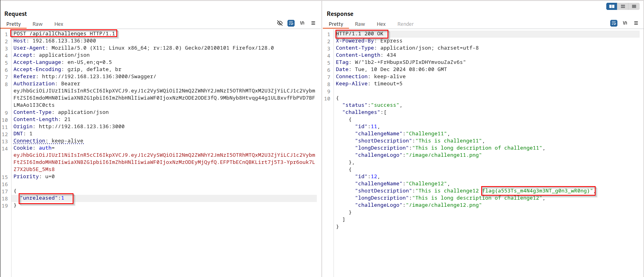Click the Cookie: auth= header

pos(34,148)
